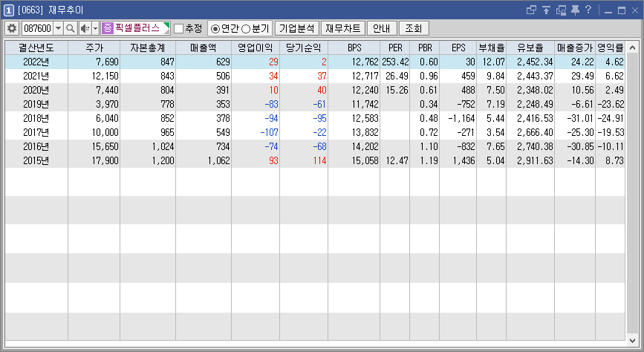
Task: Select the 분기 radio button
Action: 246,29
